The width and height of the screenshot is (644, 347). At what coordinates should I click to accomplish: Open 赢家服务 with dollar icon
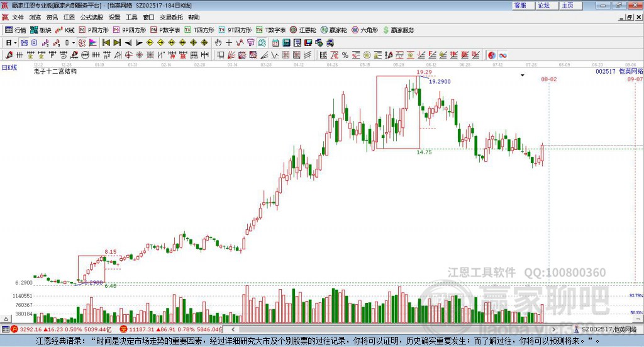coord(398,30)
